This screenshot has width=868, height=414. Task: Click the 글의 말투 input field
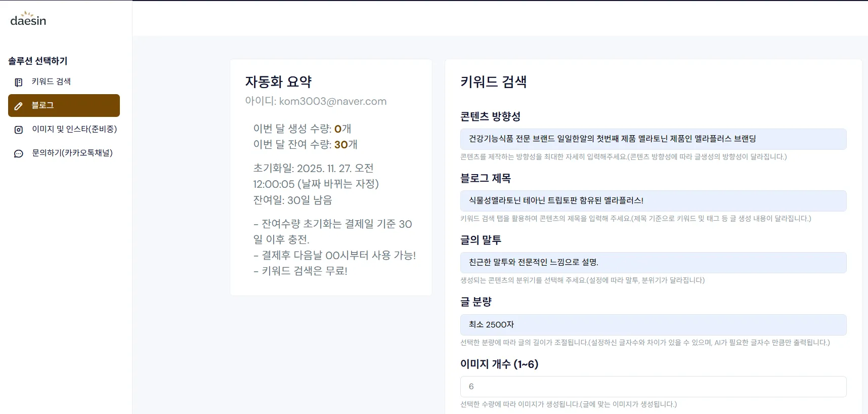tap(653, 262)
